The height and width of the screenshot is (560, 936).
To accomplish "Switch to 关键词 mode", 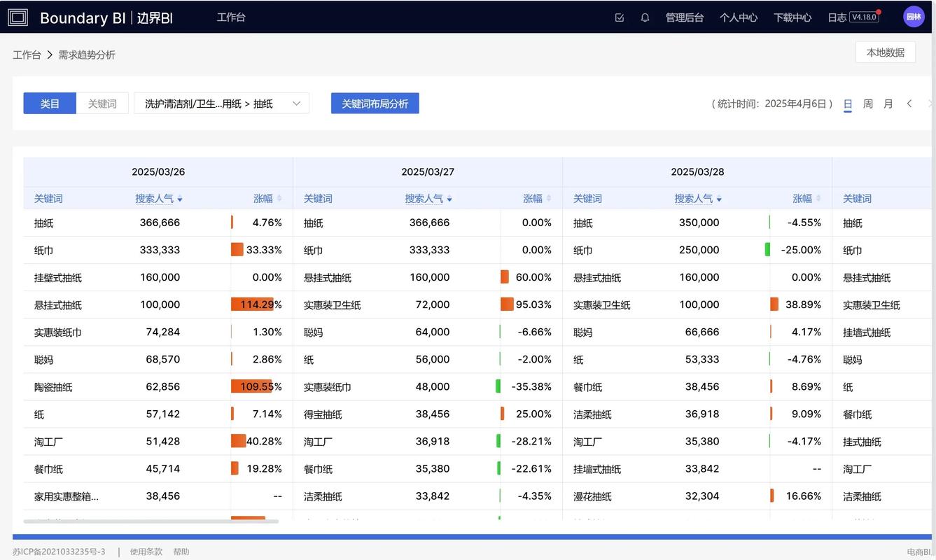I will click(x=102, y=103).
